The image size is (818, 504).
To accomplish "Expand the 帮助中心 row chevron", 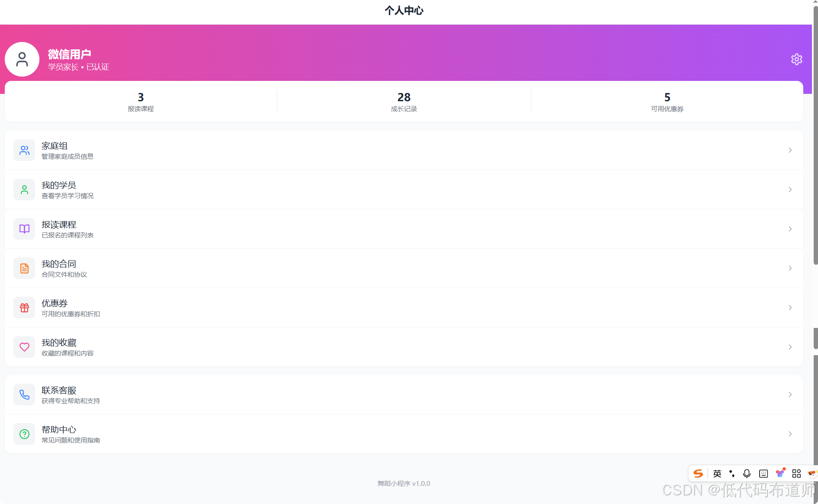I will pos(790,434).
